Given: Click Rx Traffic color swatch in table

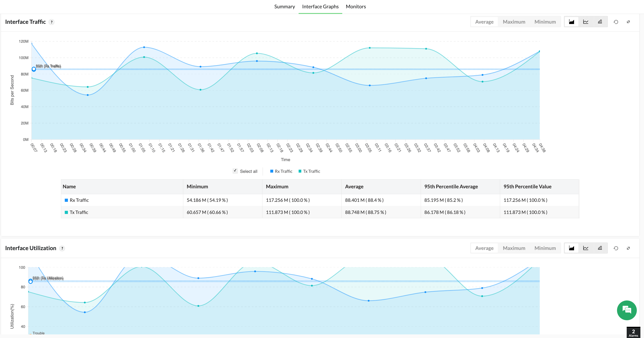Looking at the screenshot, I should pyautogui.click(x=66, y=200).
